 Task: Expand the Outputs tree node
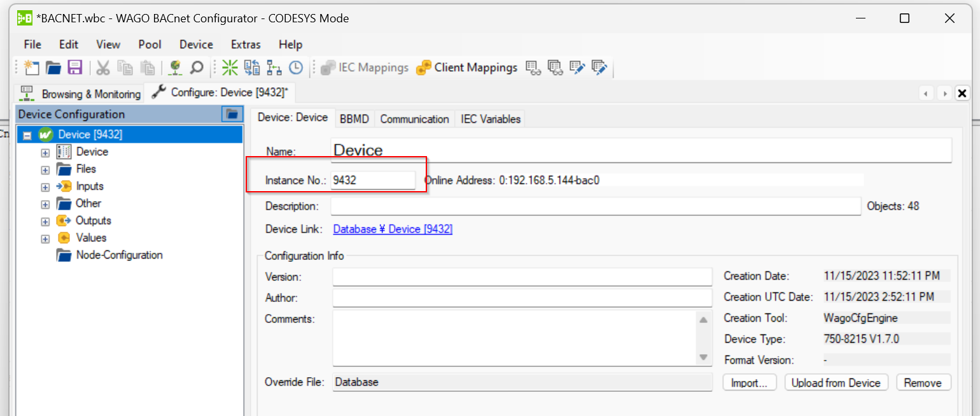[x=45, y=221]
